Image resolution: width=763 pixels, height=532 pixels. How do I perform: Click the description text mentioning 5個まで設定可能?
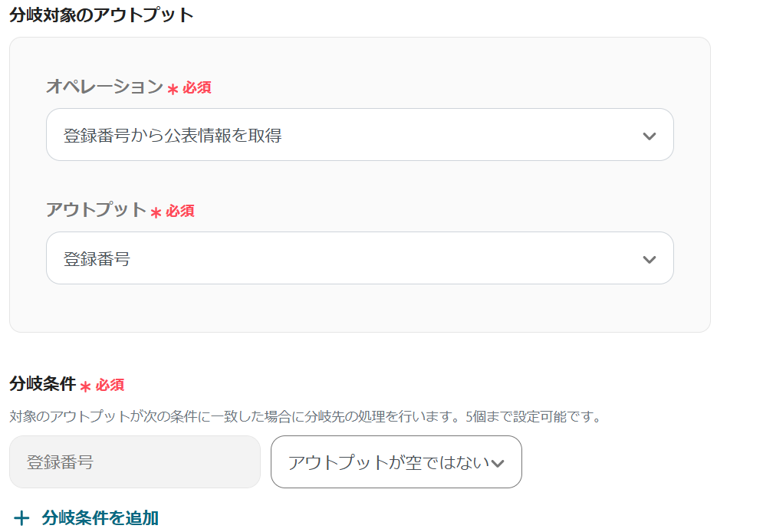coord(304,418)
